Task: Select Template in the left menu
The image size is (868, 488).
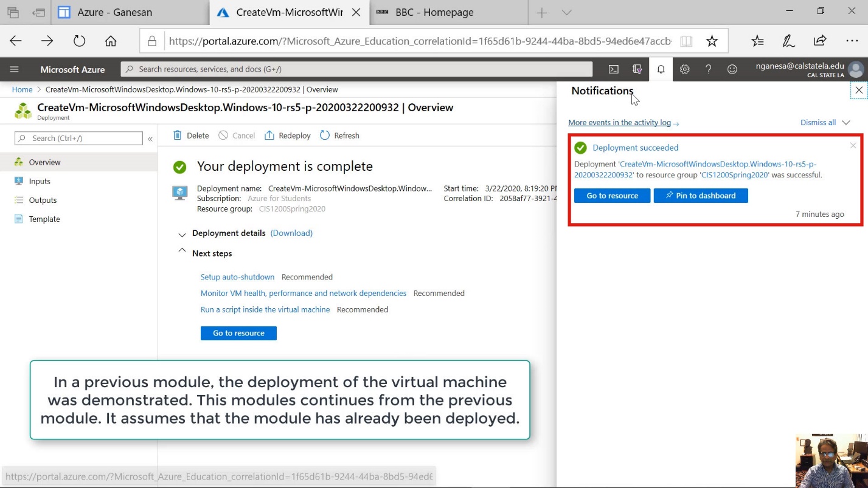Action: tap(44, 219)
